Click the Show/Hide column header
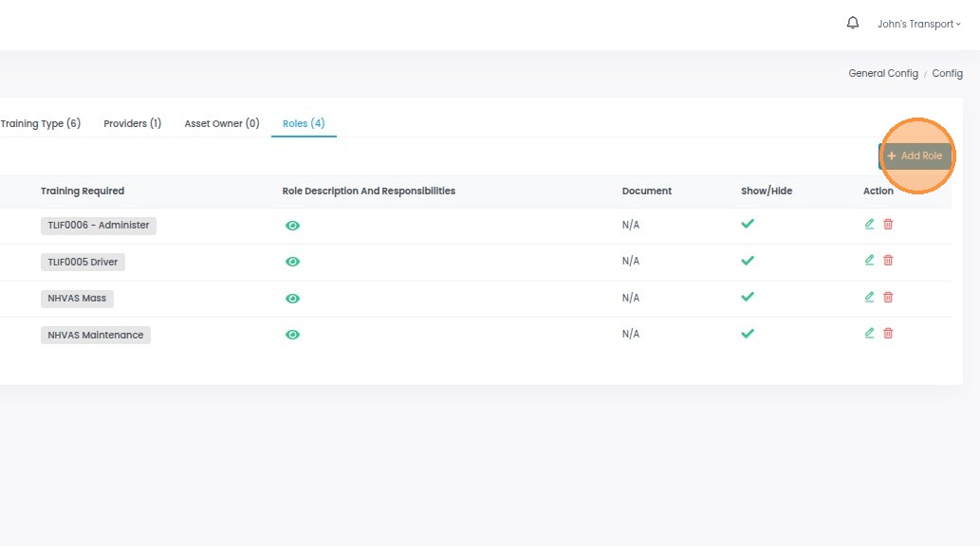 coord(767,191)
